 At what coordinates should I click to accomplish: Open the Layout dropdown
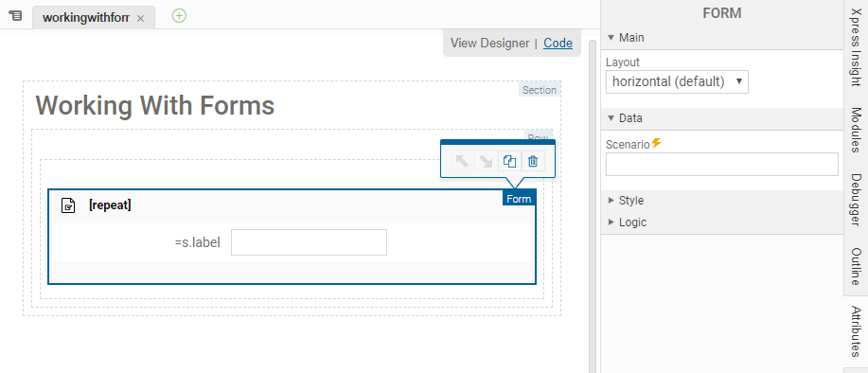[677, 82]
